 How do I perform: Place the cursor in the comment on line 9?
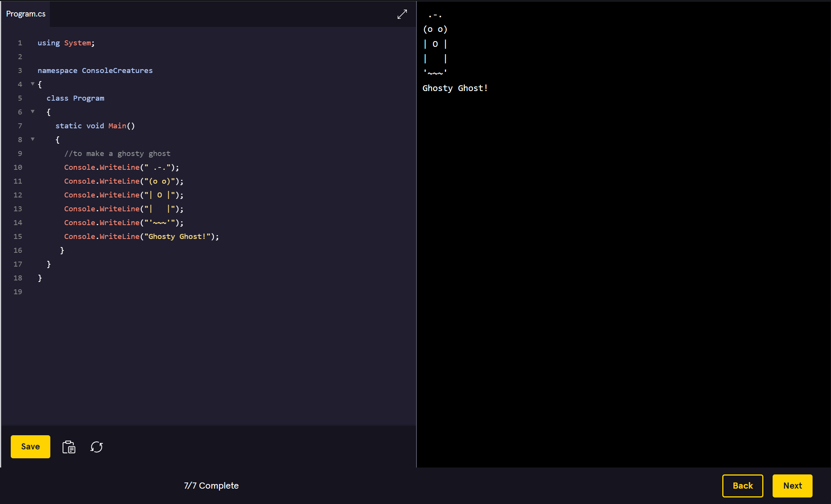click(117, 153)
